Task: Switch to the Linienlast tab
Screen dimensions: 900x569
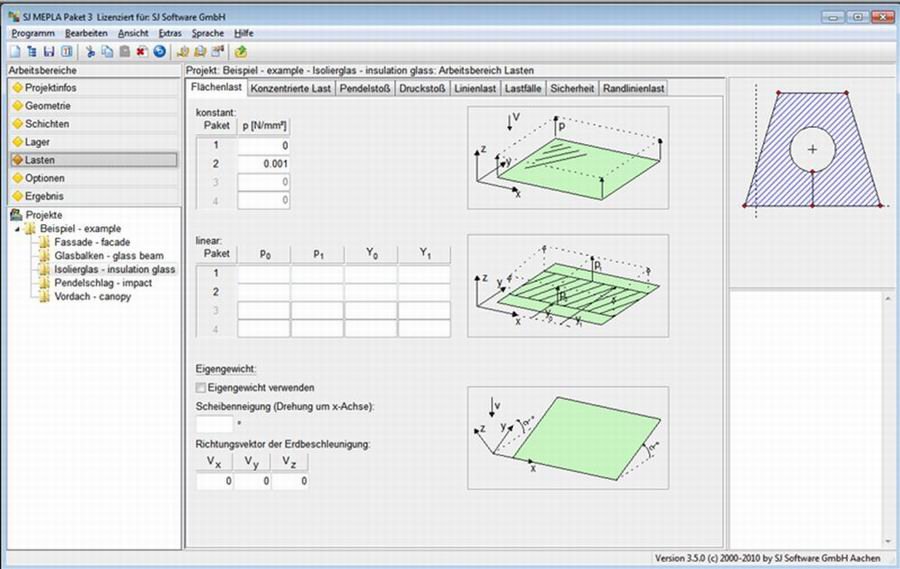Action: click(475, 88)
